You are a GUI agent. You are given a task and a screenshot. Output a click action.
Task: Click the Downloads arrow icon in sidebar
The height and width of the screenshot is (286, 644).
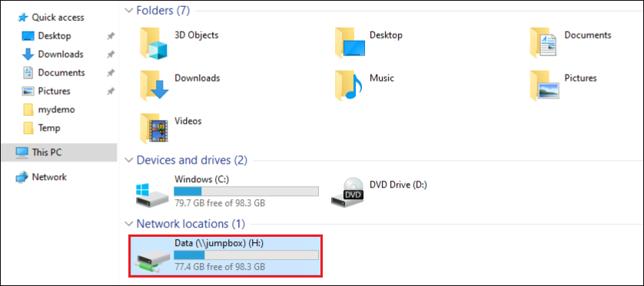click(x=28, y=55)
